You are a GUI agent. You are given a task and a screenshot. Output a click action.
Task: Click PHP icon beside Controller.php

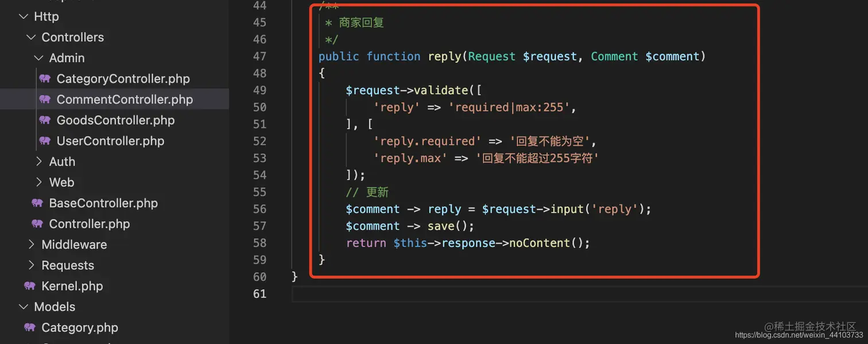37,223
